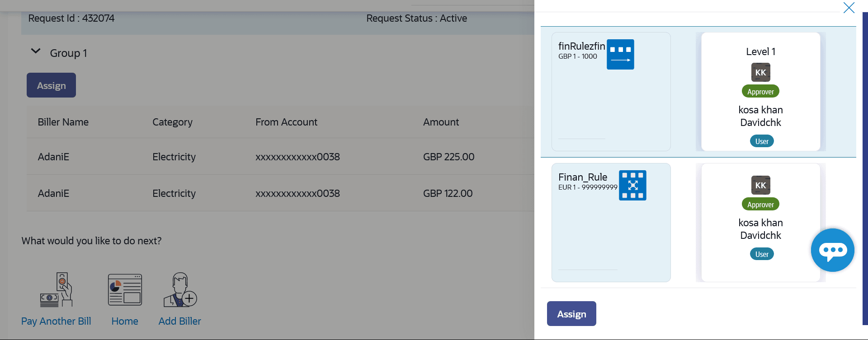Image resolution: width=868 pixels, height=340 pixels.
Task: Open the Pay Another Bill link
Action: click(x=56, y=321)
